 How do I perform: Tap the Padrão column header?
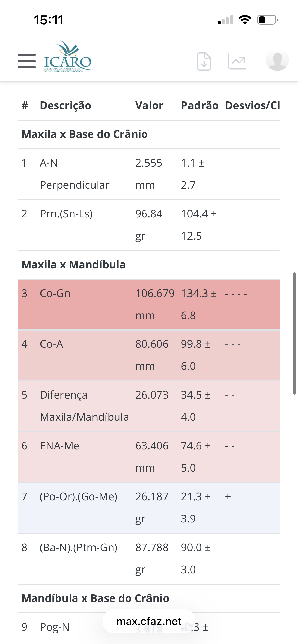pos(200,106)
